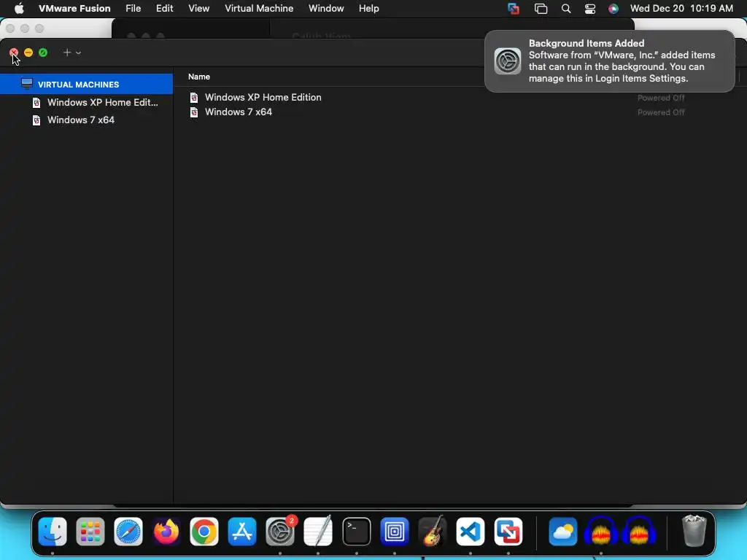Click the VMware Fusion menu bar status icon
The height and width of the screenshot is (560, 747).
click(513, 9)
